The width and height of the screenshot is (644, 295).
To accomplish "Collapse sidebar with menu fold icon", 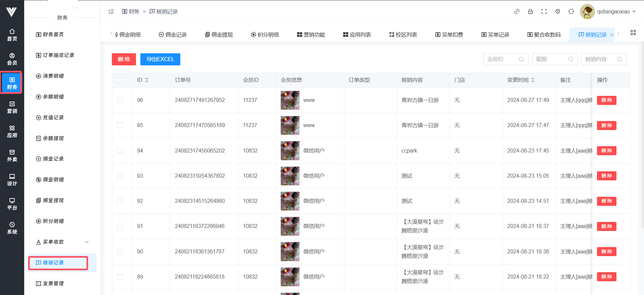I will (111, 11).
